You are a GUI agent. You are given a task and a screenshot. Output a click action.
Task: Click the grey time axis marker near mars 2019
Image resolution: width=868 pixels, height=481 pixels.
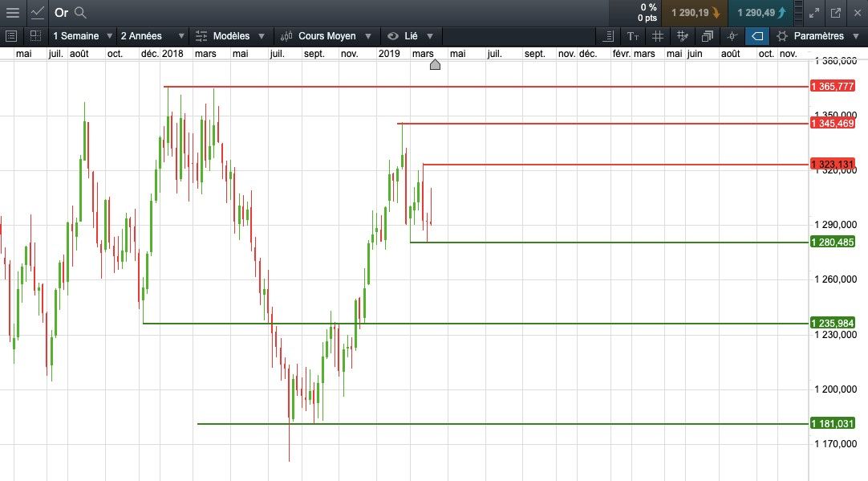click(x=435, y=65)
